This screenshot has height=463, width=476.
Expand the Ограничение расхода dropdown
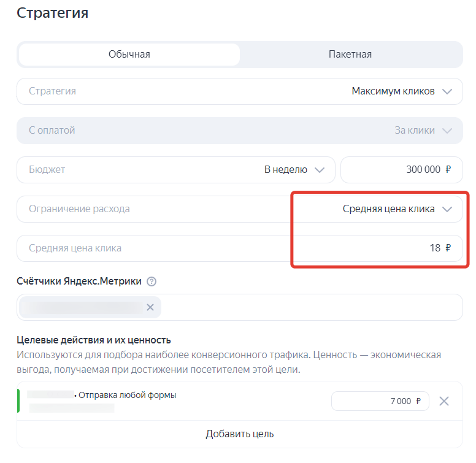pos(239,209)
